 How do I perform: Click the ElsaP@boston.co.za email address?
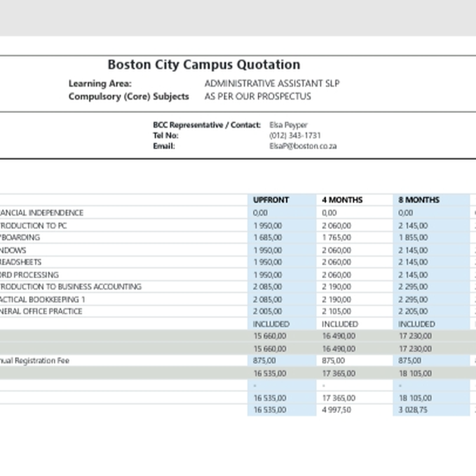[x=303, y=146]
